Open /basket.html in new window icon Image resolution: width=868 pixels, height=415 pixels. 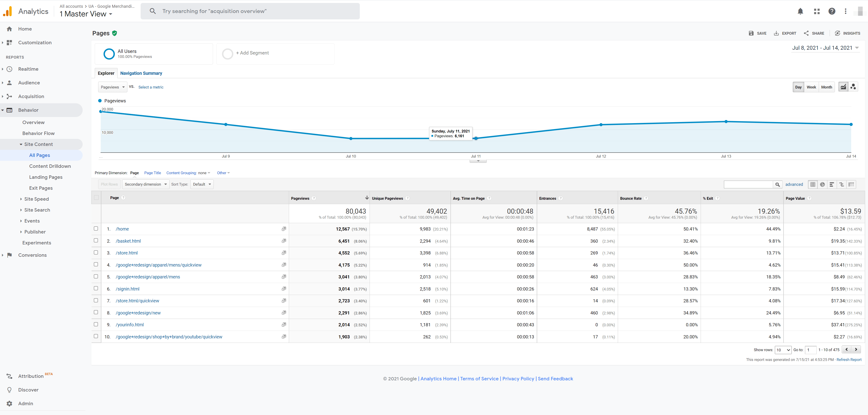(284, 241)
